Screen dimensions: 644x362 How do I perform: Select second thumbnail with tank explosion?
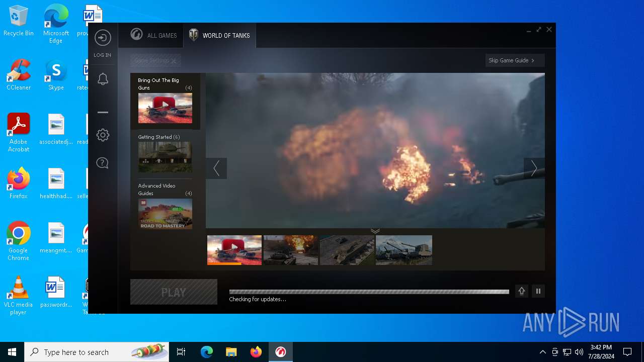(x=291, y=250)
